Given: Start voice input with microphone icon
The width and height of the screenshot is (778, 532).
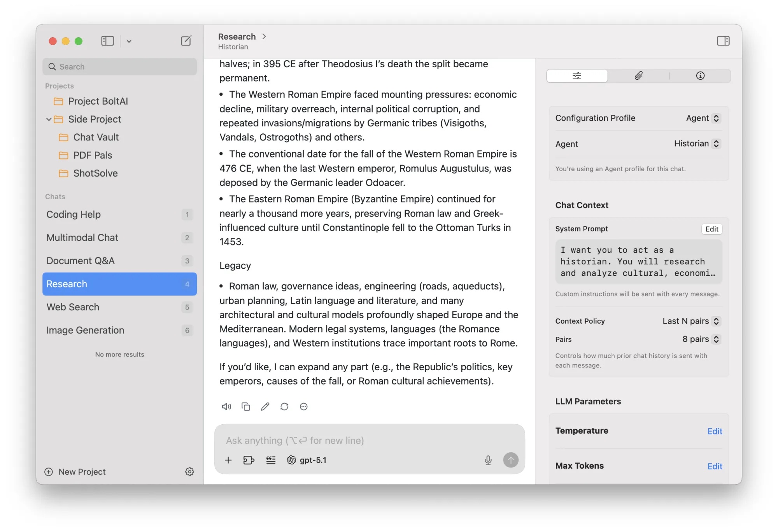Looking at the screenshot, I should (x=488, y=460).
